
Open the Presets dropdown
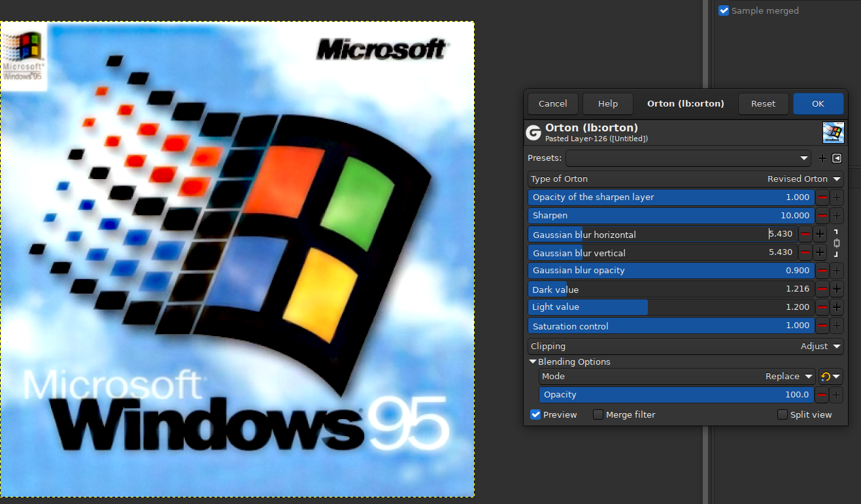point(689,158)
